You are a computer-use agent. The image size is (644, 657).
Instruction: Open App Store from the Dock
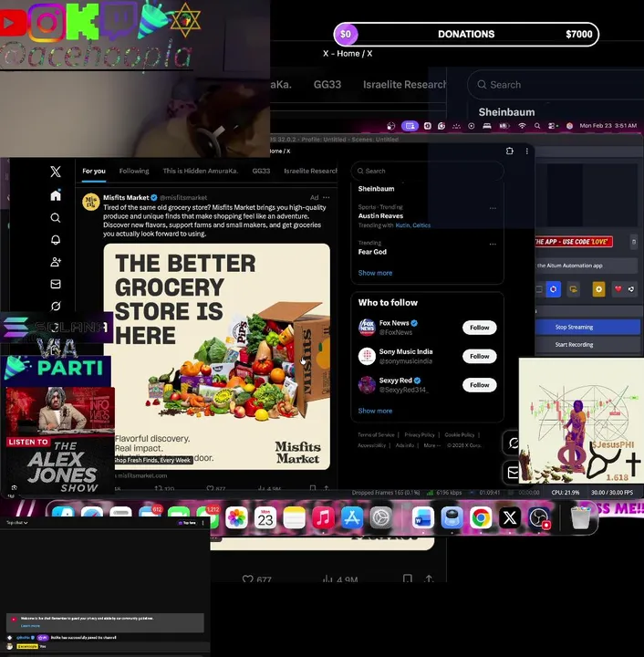pos(352,518)
